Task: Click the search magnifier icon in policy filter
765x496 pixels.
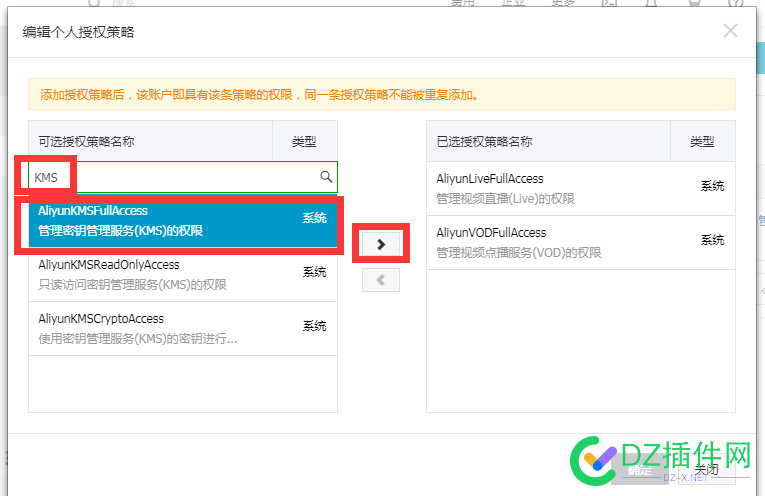Action: tap(326, 177)
